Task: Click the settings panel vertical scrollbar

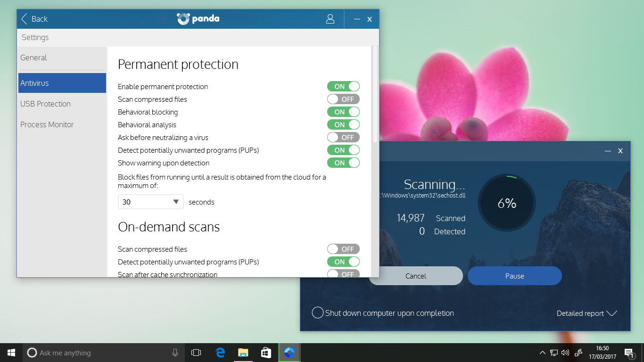Action: click(375, 94)
